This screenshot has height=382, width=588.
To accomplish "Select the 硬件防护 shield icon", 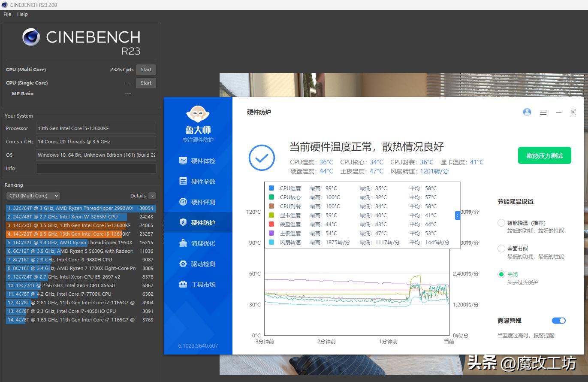I will click(198, 222).
